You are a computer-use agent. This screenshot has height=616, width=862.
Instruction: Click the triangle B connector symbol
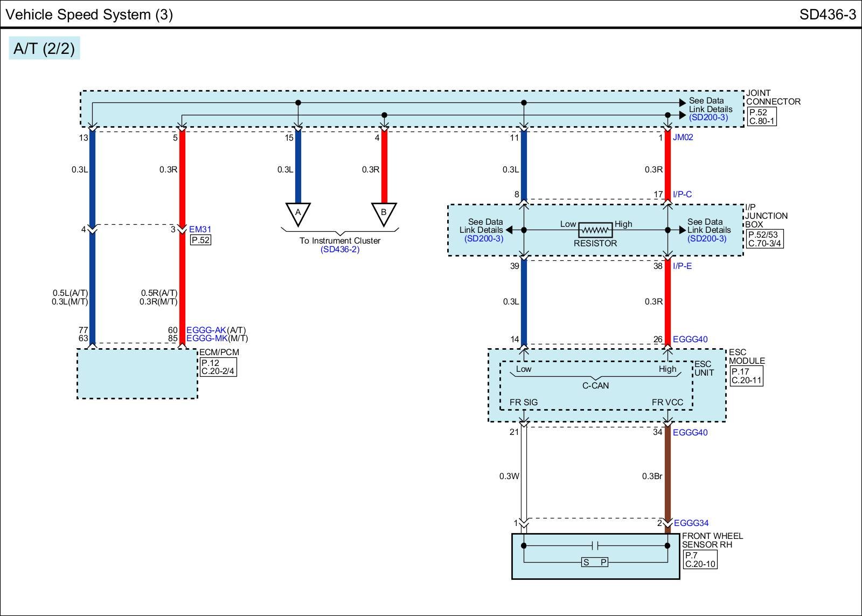tap(384, 214)
